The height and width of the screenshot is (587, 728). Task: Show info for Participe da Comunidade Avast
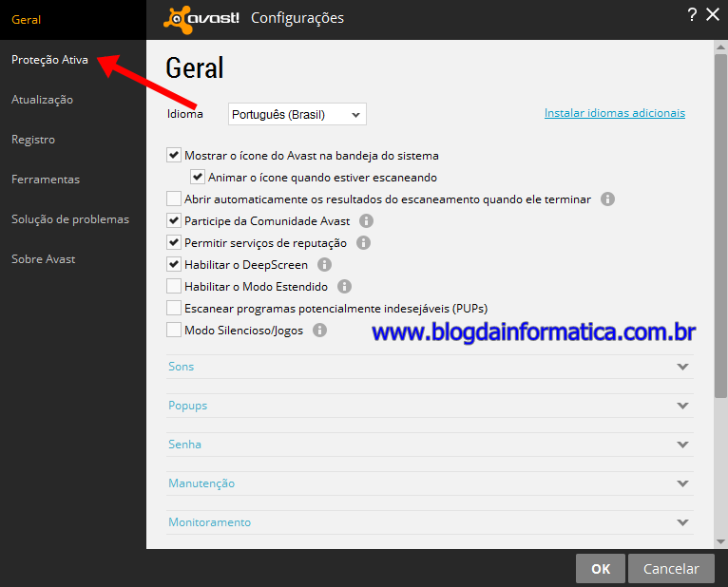[x=366, y=221]
